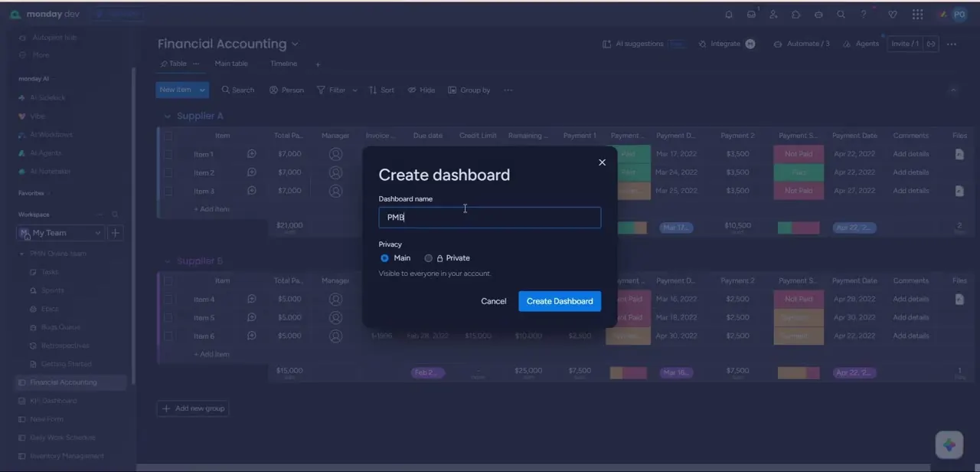Tick the Supplier A select-all checkbox
Viewport: 980px width, 472px height.
pyautogui.click(x=168, y=136)
